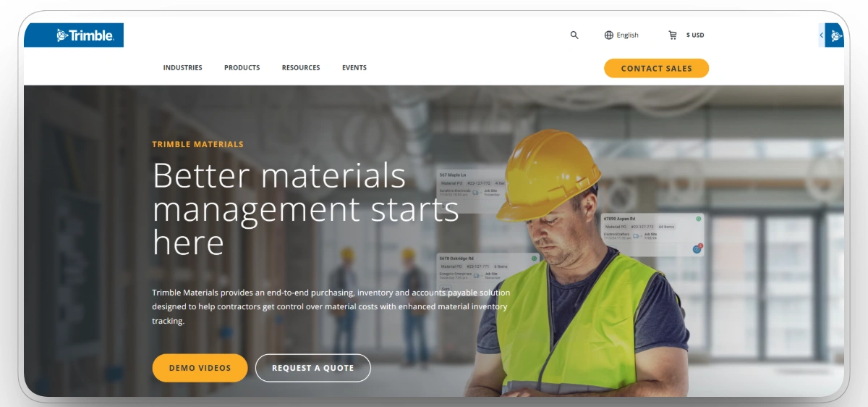Click the Request a Quote button
Screen dimensions: 868x407
click(312, 368)
